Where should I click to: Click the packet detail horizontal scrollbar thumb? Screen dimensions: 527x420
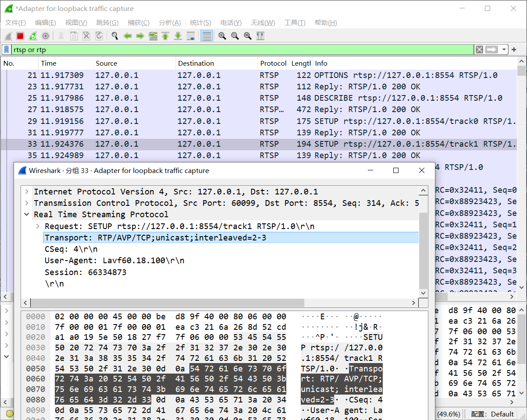pos(167,303)
